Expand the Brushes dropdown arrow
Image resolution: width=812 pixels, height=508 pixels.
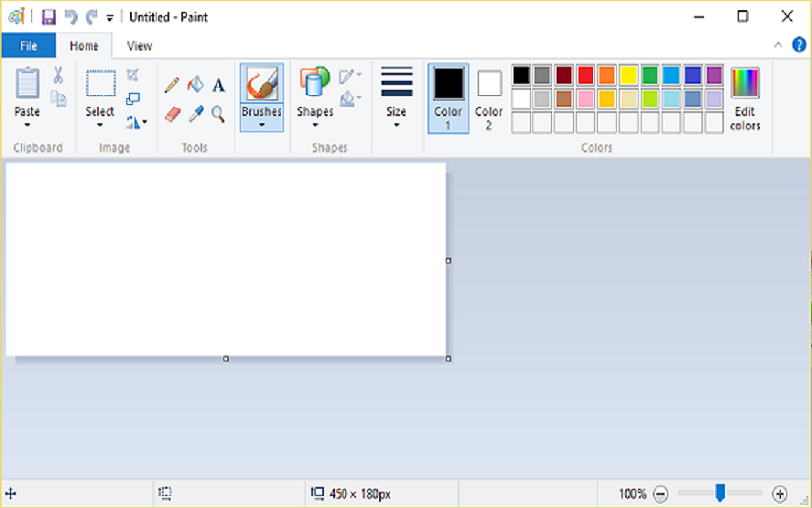[x=261, y=125]
